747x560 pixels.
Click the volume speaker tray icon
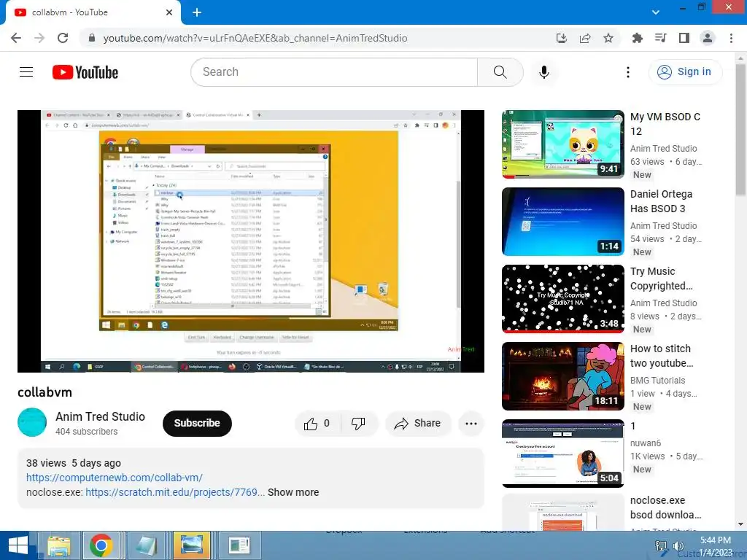[678, 546]
